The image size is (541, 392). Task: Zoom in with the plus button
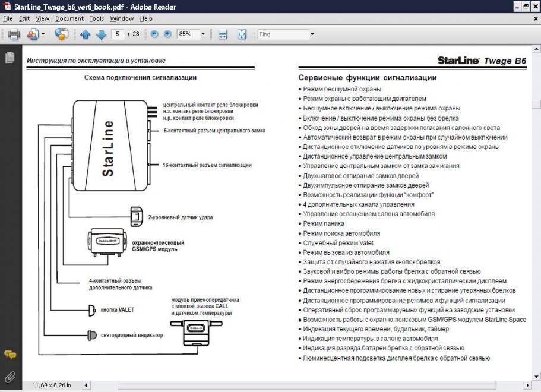[167, 34]
